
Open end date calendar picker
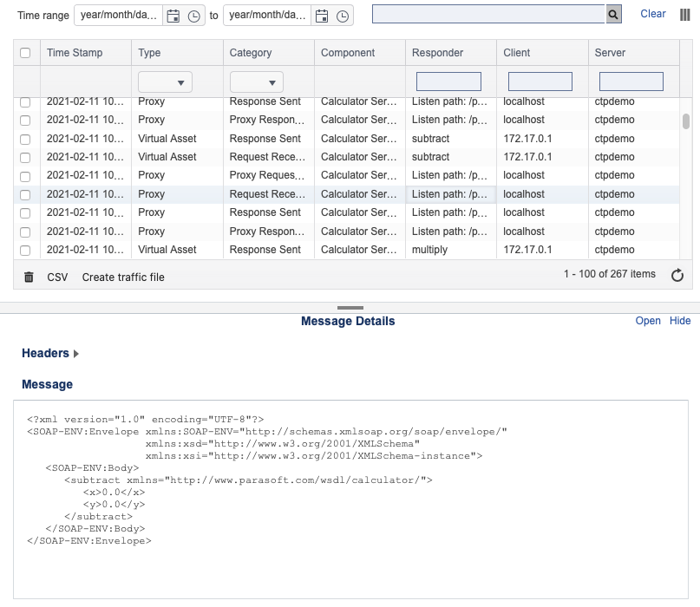(322, 16)
